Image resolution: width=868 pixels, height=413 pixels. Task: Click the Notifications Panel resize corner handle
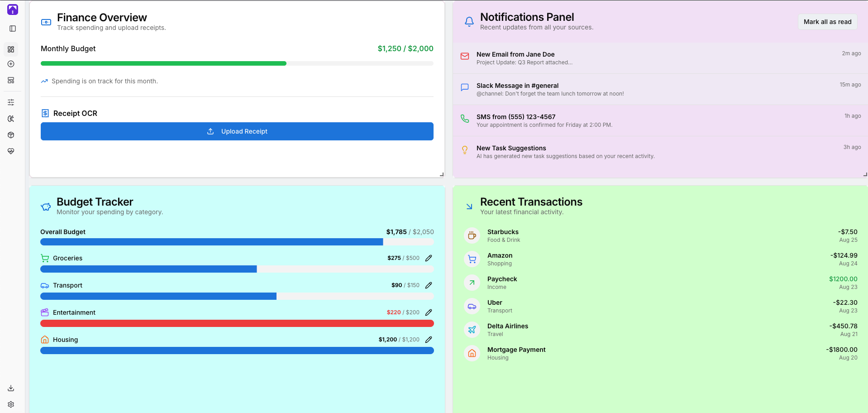865,174
